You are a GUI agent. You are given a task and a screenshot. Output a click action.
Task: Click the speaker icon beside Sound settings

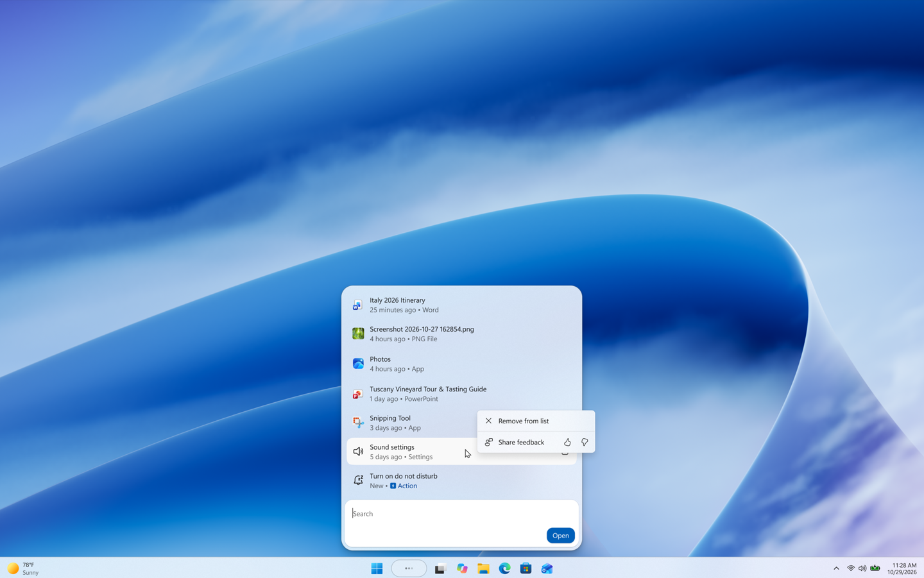click(x=358, y=452)
